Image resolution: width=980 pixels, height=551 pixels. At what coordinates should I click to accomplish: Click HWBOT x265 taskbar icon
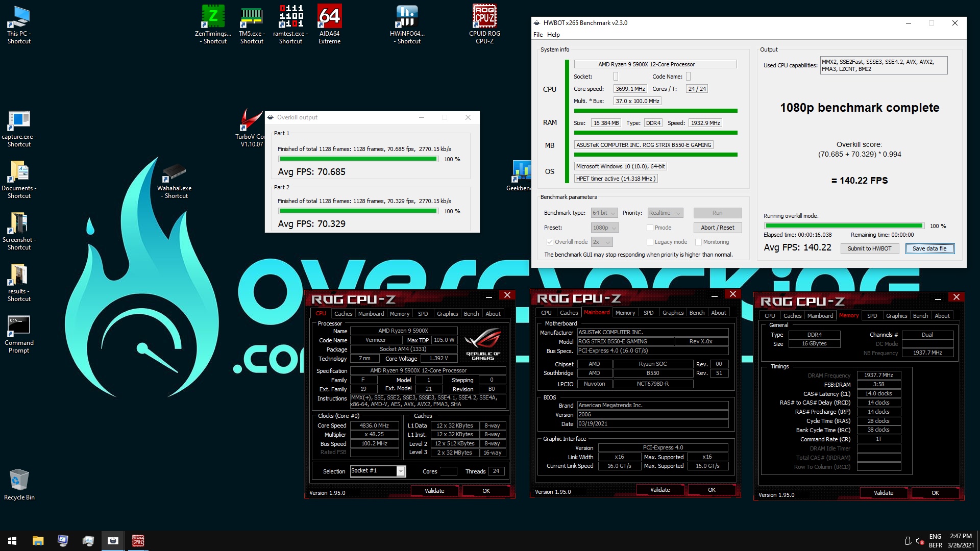[x=113, y=540]
